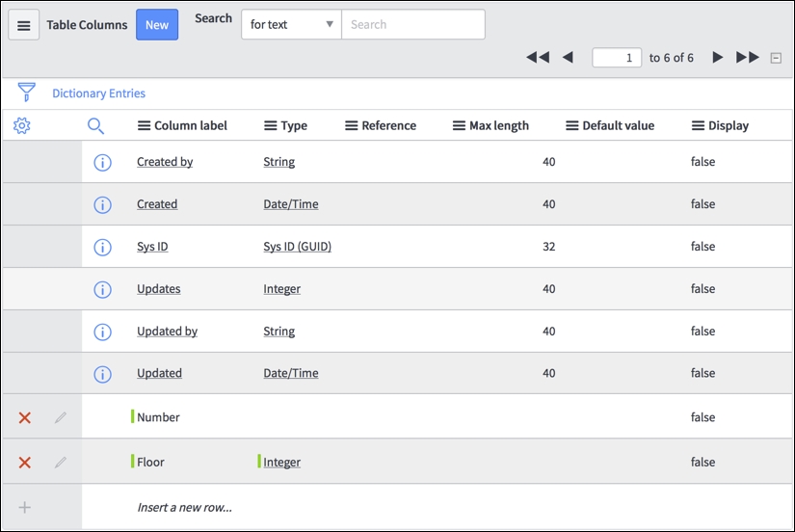The width and height of the screenshot is (795, 532).
Task: Show info for Sys ID row
Action: point(102,247)
